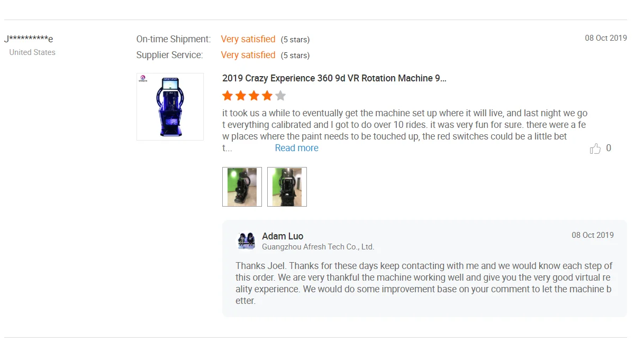Click the supplier reply text block
The height and width of the screenshot is (343, 644).
(x=424, y=283)
